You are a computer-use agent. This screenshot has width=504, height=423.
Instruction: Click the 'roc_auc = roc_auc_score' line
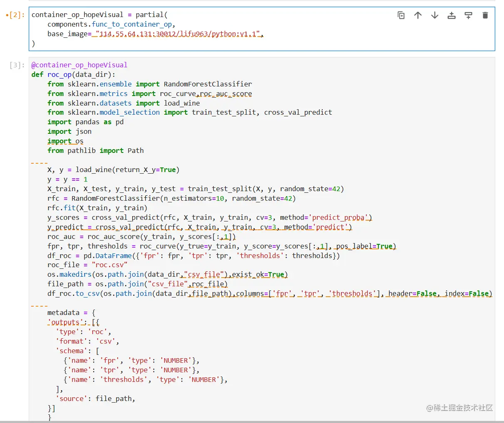point(142,236)
